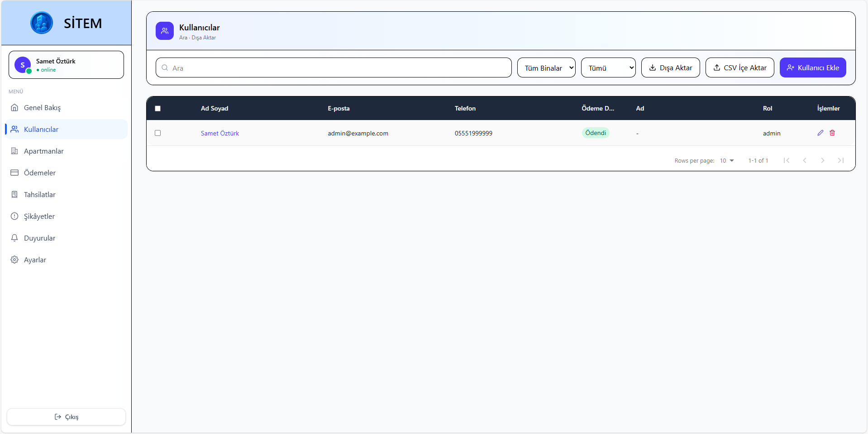This screenshot has width=868, height=434.
Task: Click the CSV İçe Aktar button
Action: pyautogui.click(x=739, y=68)
